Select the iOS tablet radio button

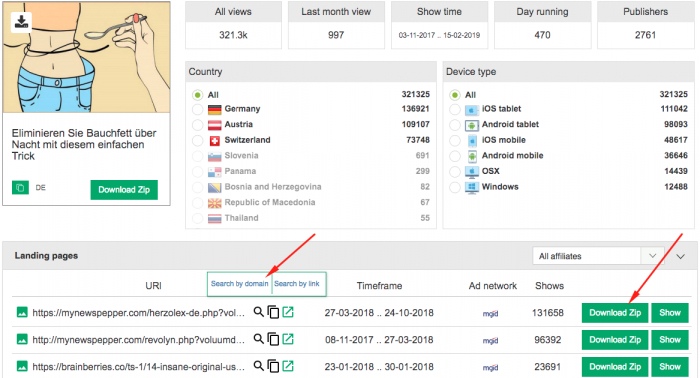point(454,109)
